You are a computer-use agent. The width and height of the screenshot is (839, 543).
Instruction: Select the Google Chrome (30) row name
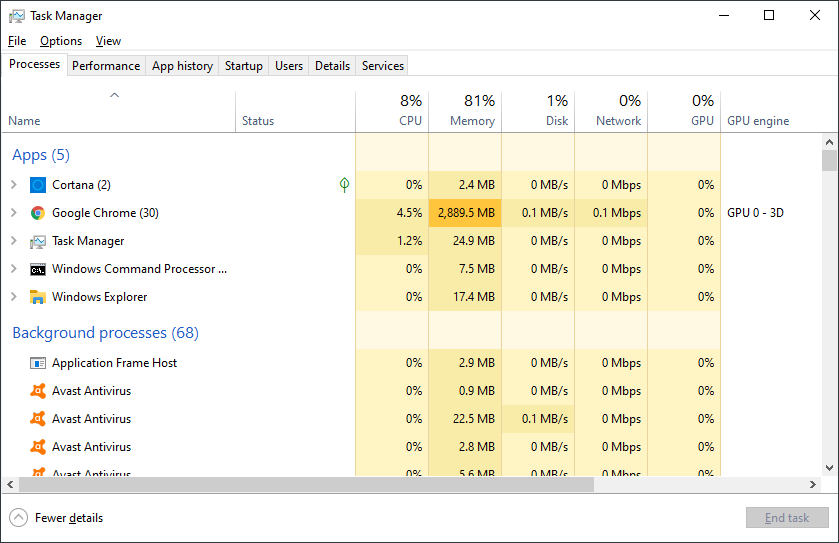tap(105, 213)
